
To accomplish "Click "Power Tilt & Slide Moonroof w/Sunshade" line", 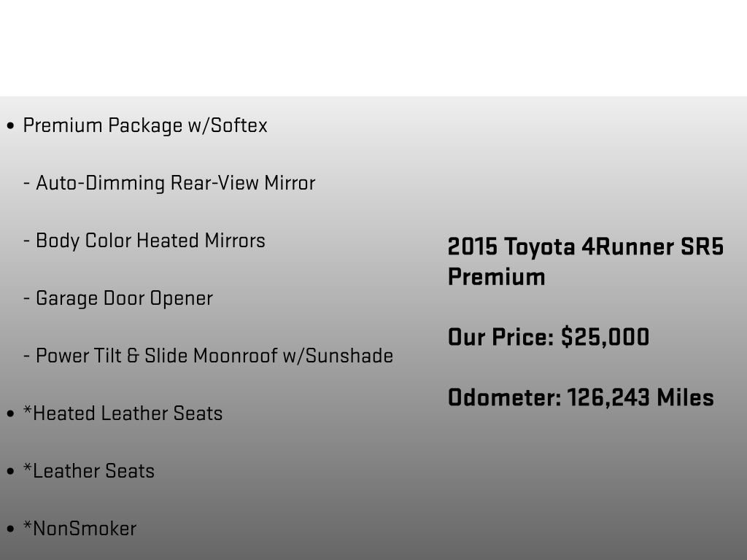I will pyautogui.click(x=214, y=356).
